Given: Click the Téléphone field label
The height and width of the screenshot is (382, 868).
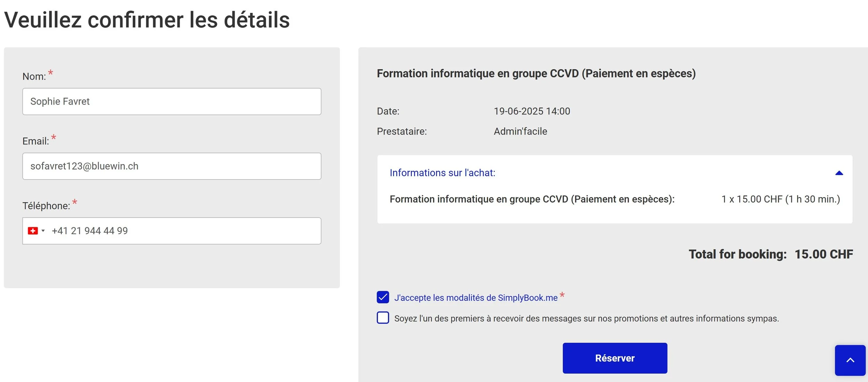Looking at the screenshot, I should (46, 206).
